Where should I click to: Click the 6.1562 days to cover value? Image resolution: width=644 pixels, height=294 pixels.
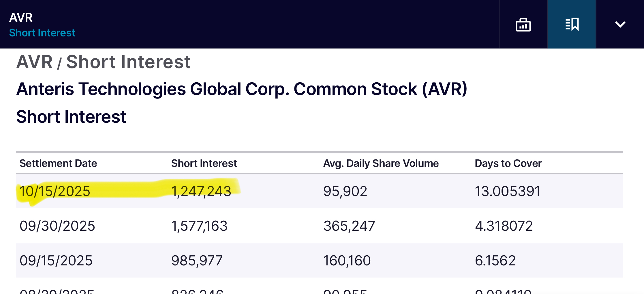[x=495, y=260]
